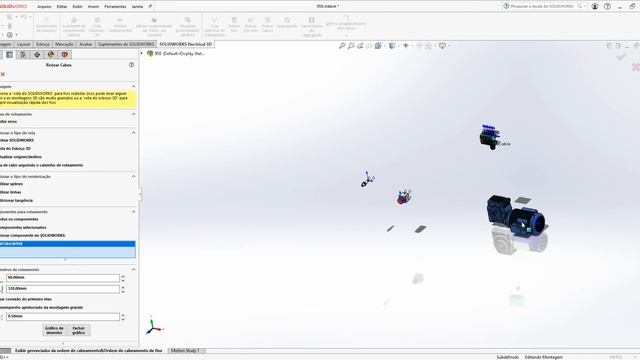This screenshot has width=640, height=360.
Task: Open the PropertyManager tab icon
Action: 9,55
